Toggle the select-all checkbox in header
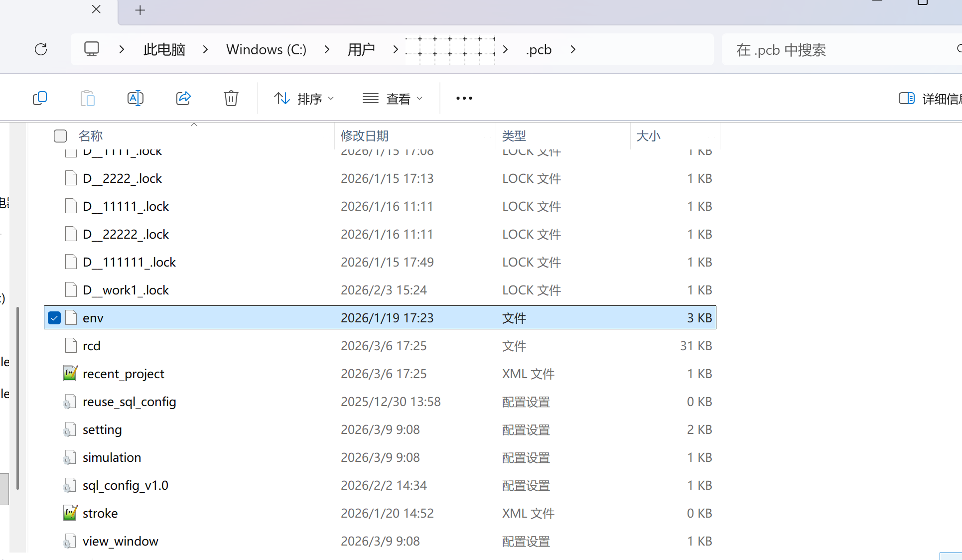962x560 pixels. 60,136
